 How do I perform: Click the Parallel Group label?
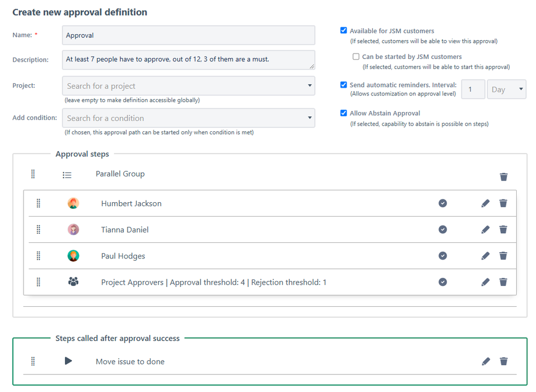pyautogui.click(x=120, y=174)
